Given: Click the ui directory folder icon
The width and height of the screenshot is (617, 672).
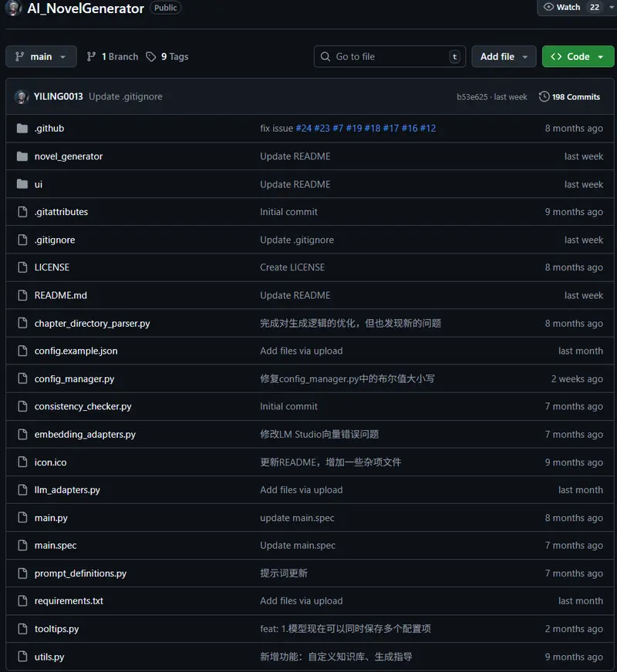Looking at the screenshot, I should 22,184.
